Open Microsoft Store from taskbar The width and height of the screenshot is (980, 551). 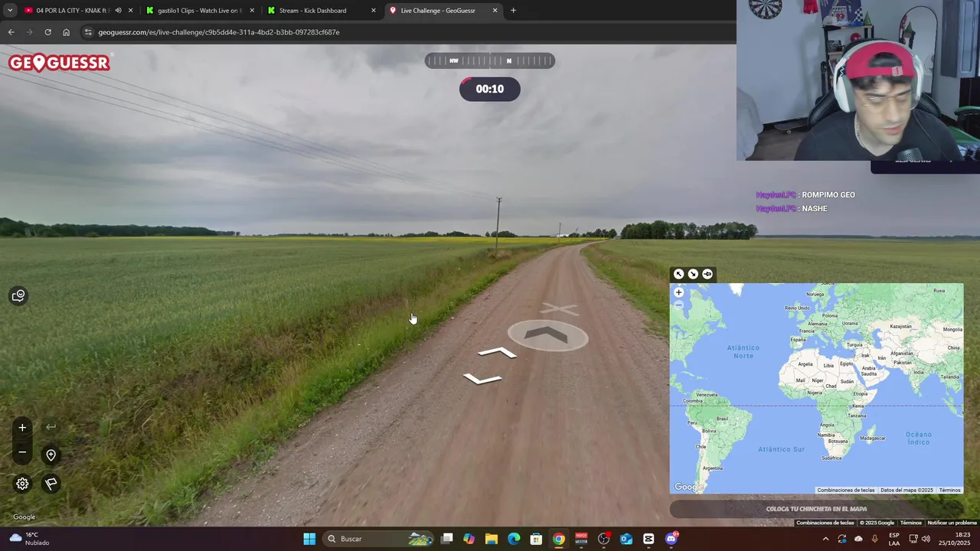(537, 539)
